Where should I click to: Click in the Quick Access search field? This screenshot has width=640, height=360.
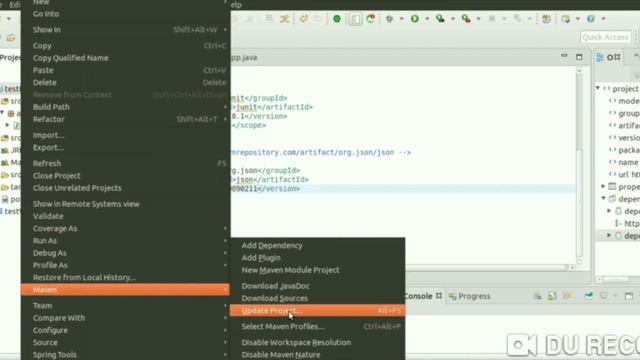click(605, 37)
